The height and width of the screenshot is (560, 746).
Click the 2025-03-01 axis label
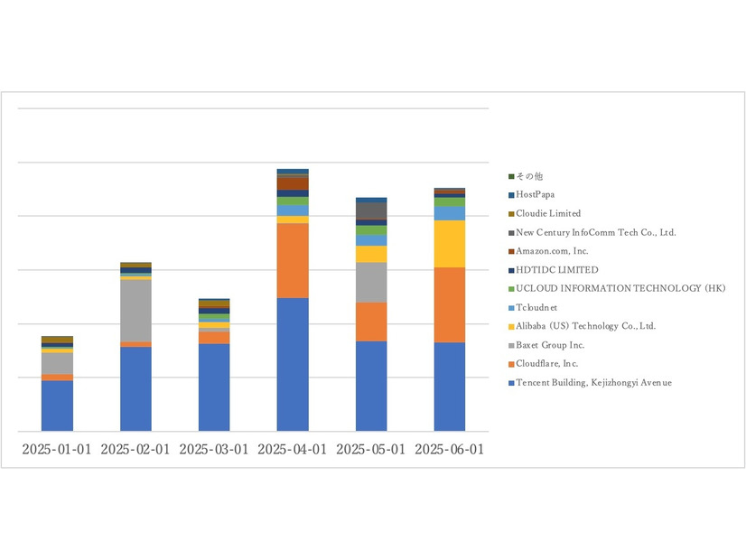point(214,450)
